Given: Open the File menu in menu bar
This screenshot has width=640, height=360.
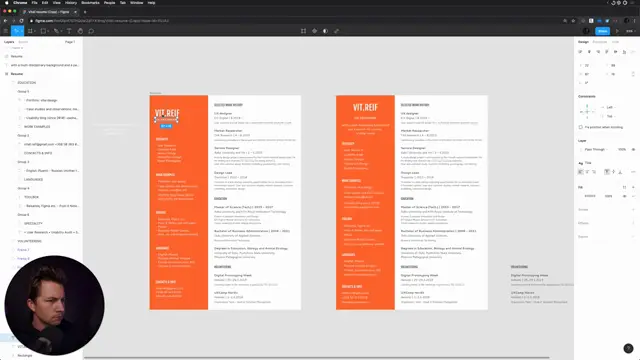Looking at the screenshot, I should [x=34, y=3].
